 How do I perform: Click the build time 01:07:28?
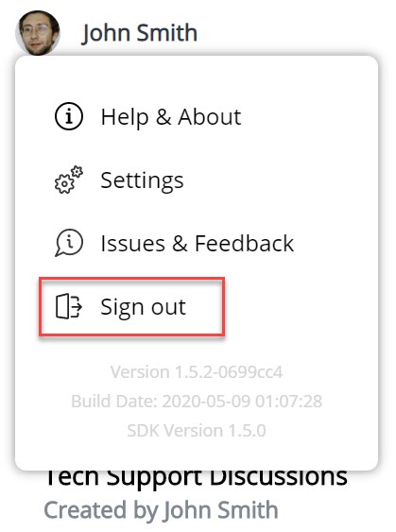point(289,401)
